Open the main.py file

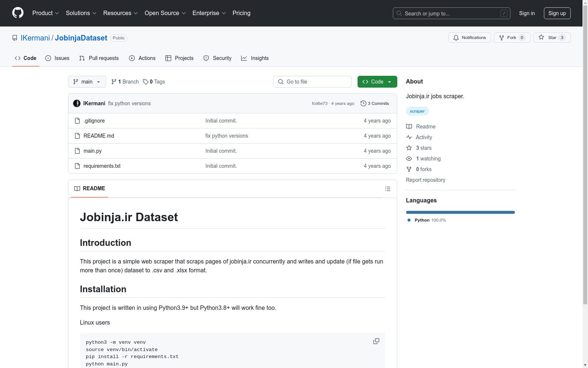coord(93,151)
